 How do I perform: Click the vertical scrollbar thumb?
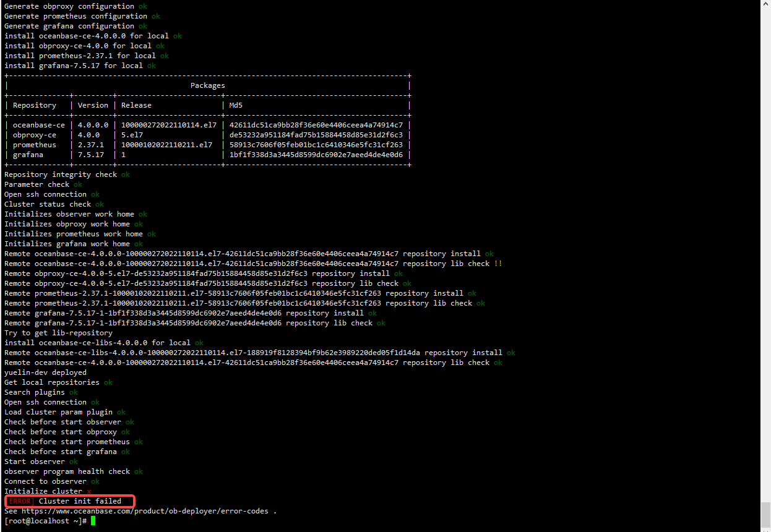point(765,515)
